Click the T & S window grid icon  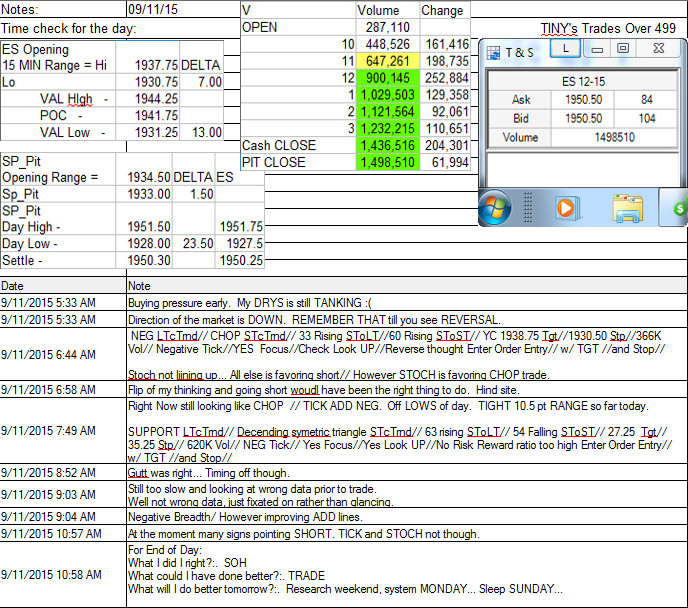(493, 53)
